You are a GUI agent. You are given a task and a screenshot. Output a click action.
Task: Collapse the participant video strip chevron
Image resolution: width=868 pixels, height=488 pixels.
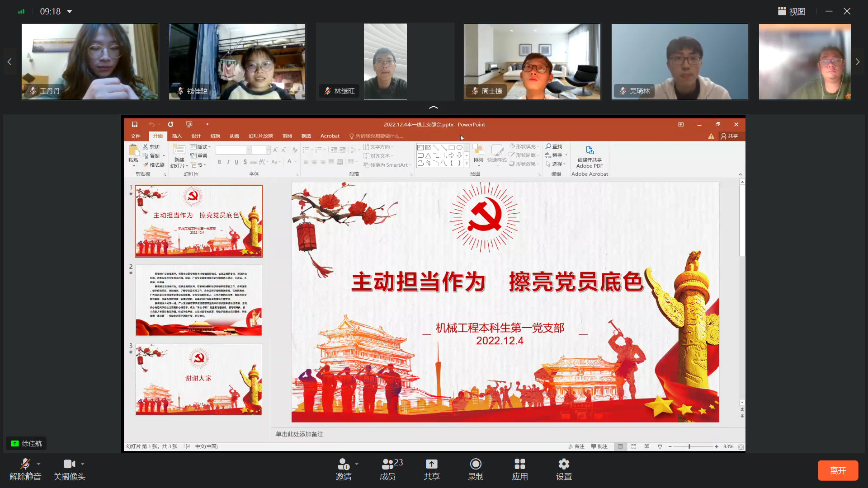433,107
